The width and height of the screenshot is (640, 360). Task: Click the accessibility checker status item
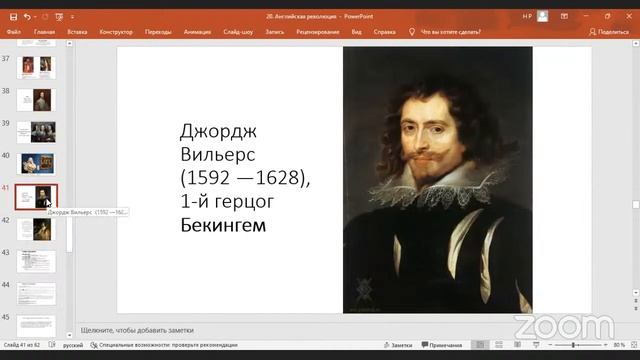tap(164, 345)
